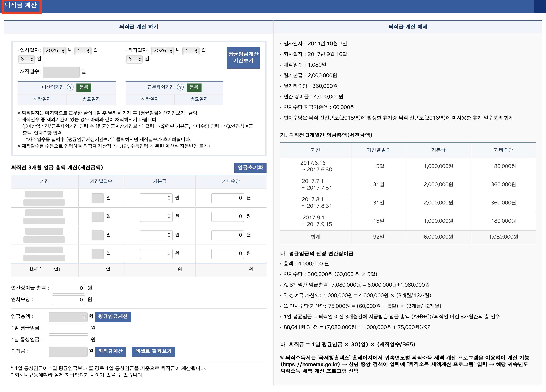Click 평균임금계산 button beside 임금총액
This screenshot has height=392, width=546.
pos(113,317)
